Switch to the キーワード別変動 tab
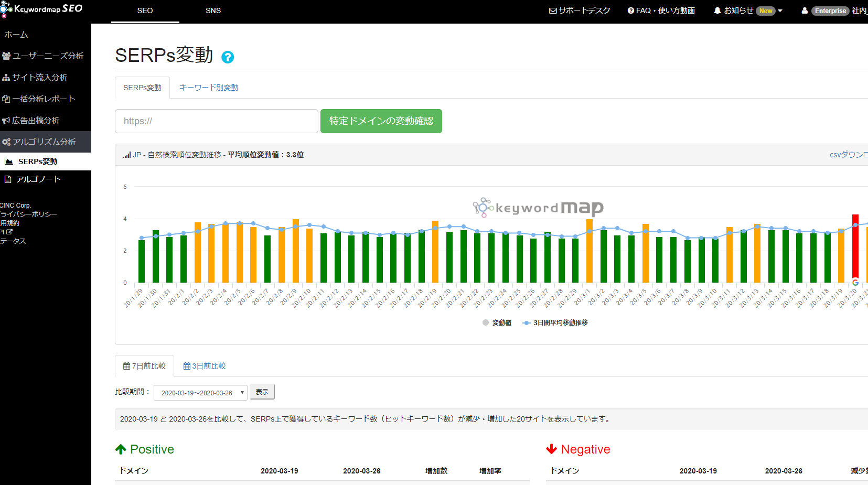868x485 pixels. 209,88
